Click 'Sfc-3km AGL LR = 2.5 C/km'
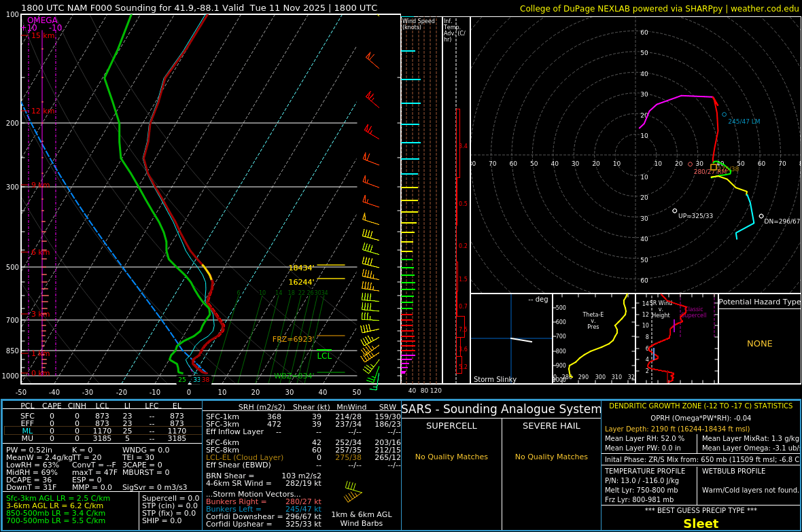Image resolution: width=802 pixels, height=532 pixels. (58, 498)
